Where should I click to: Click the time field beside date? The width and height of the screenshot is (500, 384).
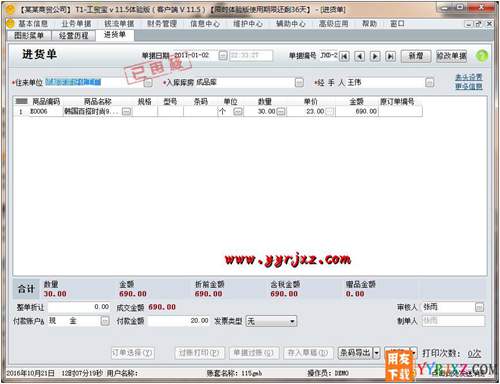[251, 56]
